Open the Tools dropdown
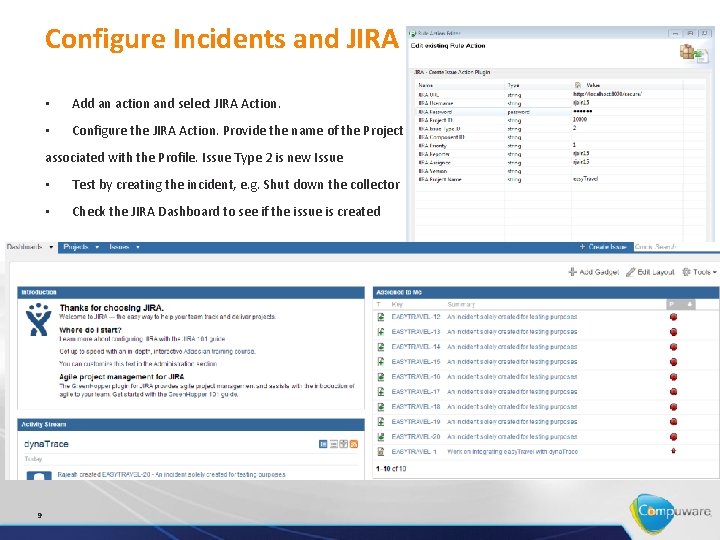This screenshot has height=540, width=720. coord(699,272)
